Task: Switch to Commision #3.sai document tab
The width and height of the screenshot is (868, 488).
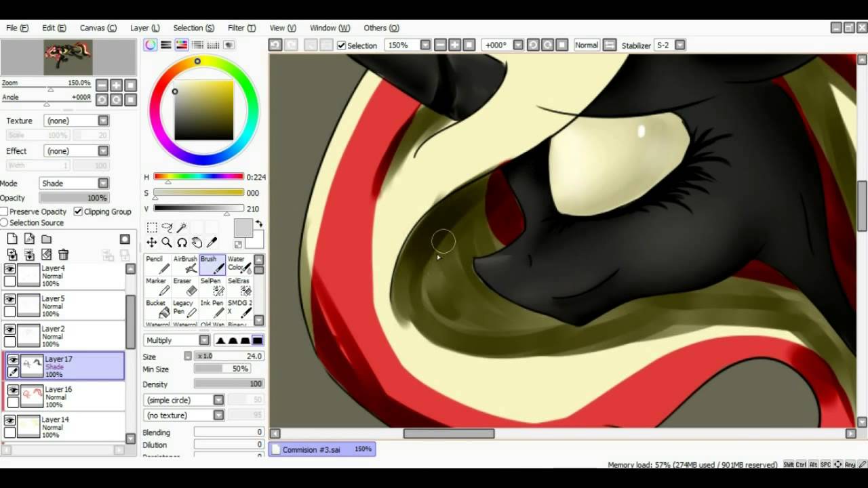Action: (321, 449)
